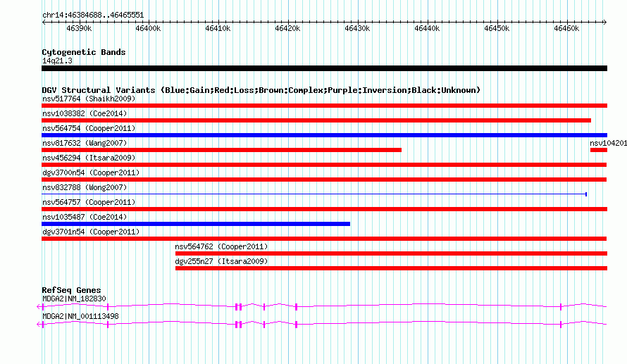This screenshot has height=364, width=627.
Task: Select the nsv1038382 (Coe2014) variant bar
Action: click(316, 120)
